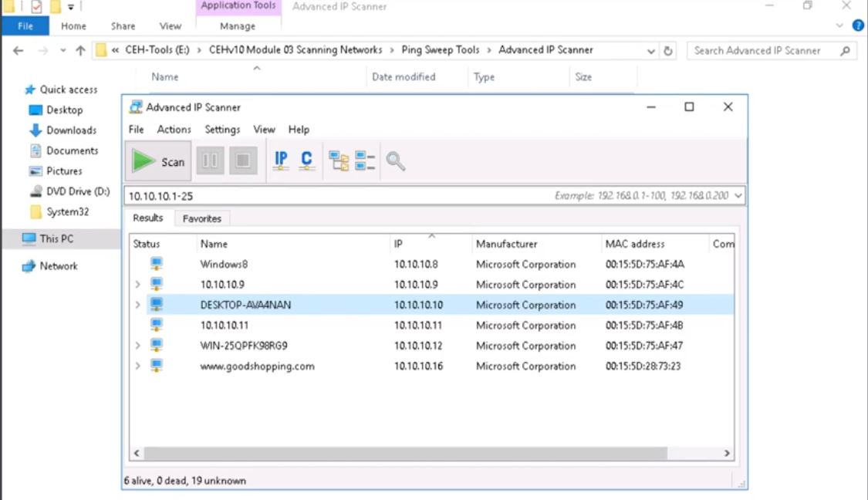Open search with the magnifier icon
This screenshot has height=500, width=868.
click(395, 161)
